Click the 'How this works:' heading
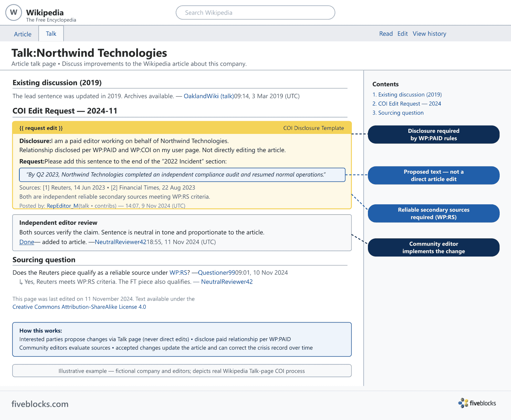The image size is (511, 420). (x=41, y=331)
